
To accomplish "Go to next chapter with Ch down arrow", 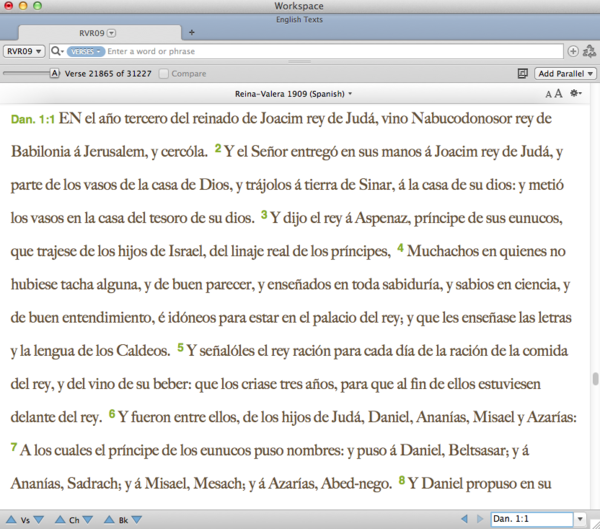I will [88, 519].
